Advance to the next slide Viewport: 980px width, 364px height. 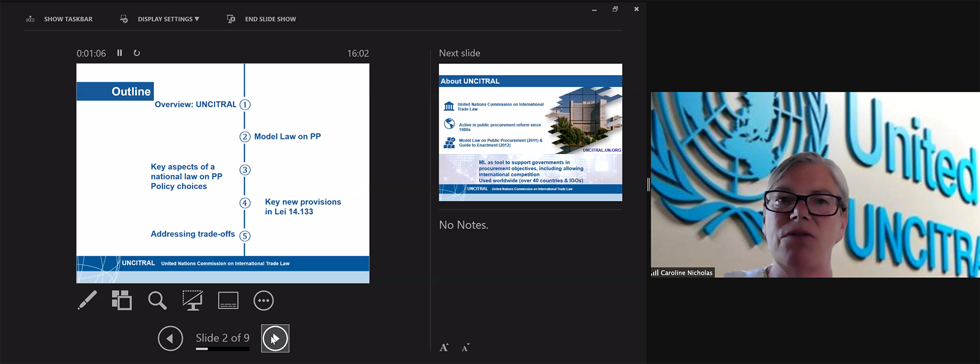pyautogui.click(x=275, y=338)
